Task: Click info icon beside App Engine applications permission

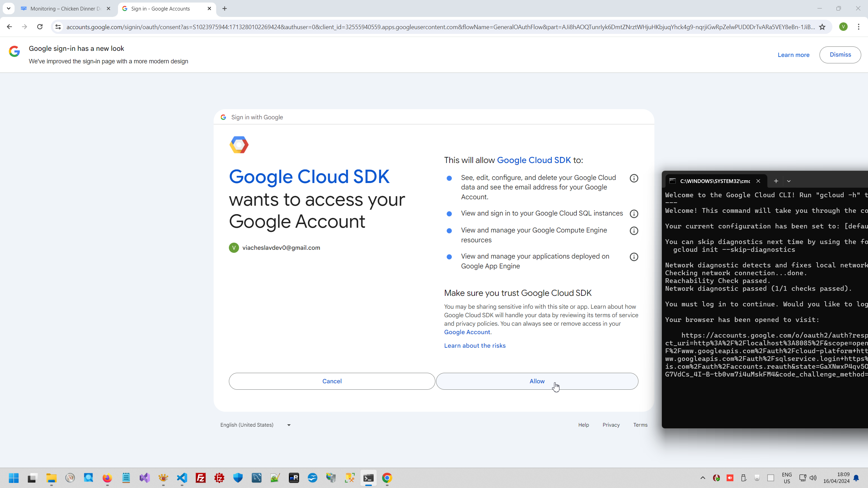Action: click(634, 257)
